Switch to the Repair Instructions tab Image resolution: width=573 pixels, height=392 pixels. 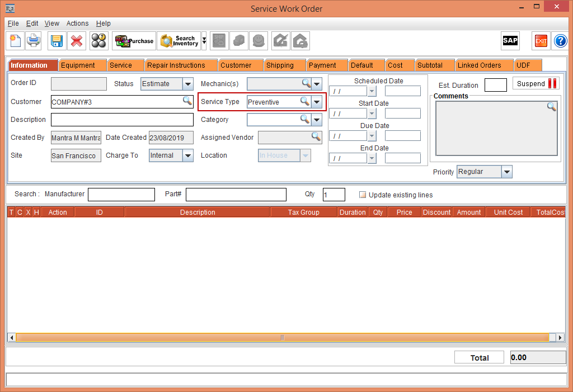click(x=176, y=65)
